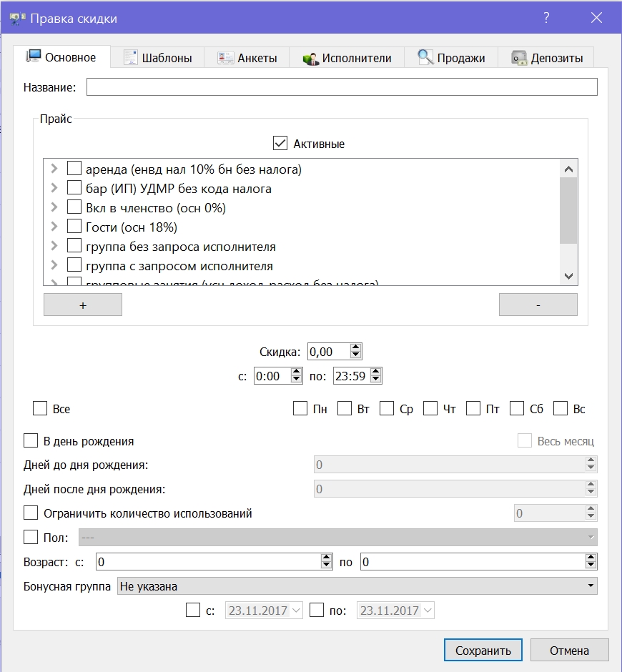Check the аренда price list checkbox

pos(74,168)
